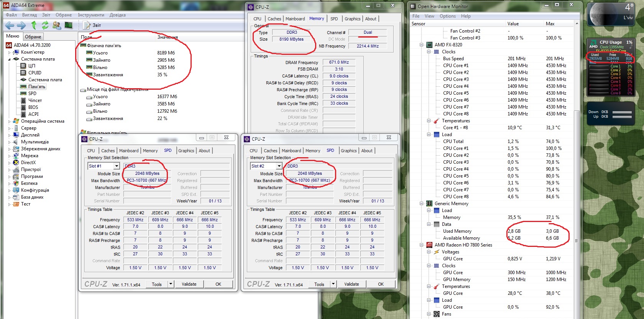This screenshot has width=644, height=319.
Task: Refresh AIDA64 data with green arrows icon
Action: (45, 25)
